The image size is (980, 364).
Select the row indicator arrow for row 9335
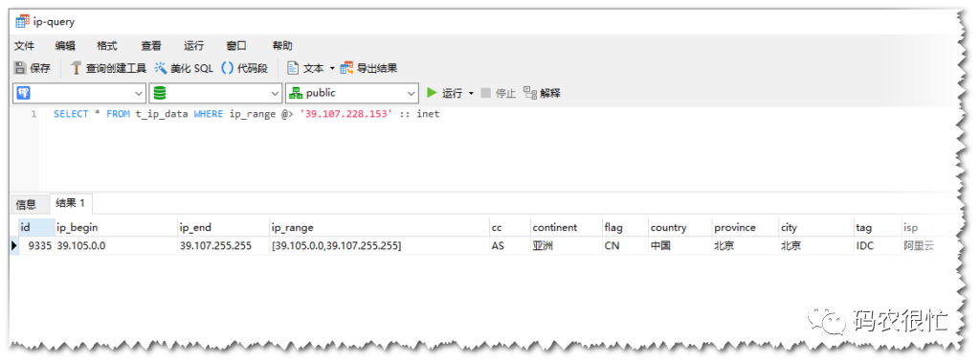(14, 246)
